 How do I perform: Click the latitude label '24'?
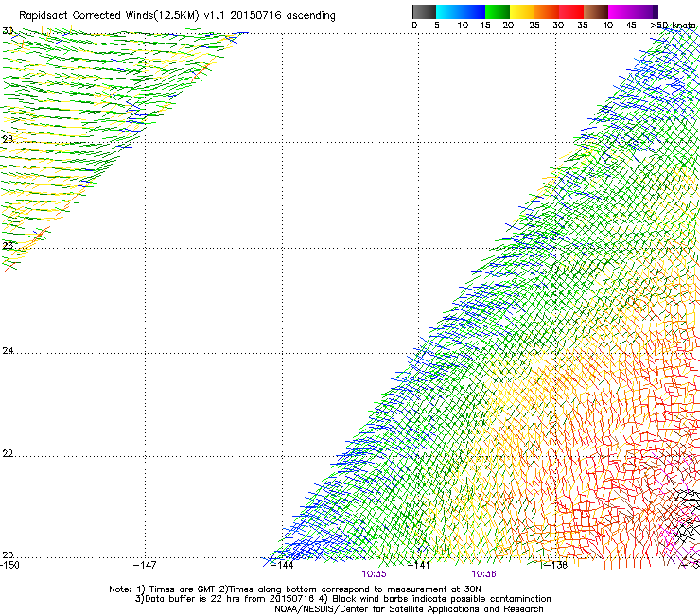pos(8,351)
